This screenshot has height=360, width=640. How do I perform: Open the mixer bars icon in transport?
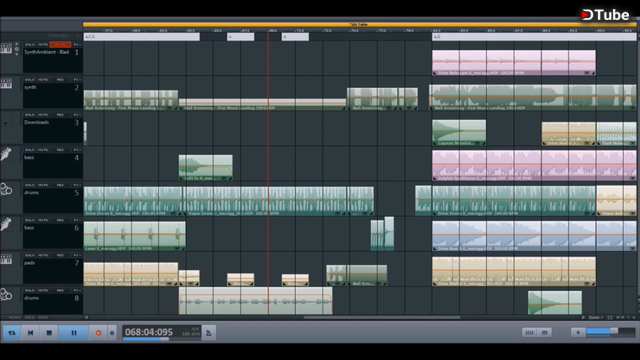(529, 333)
